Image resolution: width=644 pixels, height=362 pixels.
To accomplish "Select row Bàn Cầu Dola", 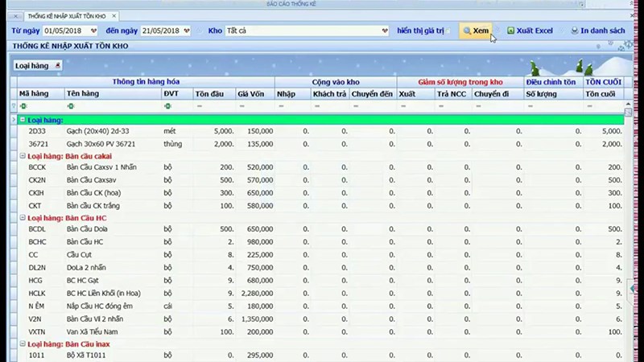I will [x=320, y=229].
